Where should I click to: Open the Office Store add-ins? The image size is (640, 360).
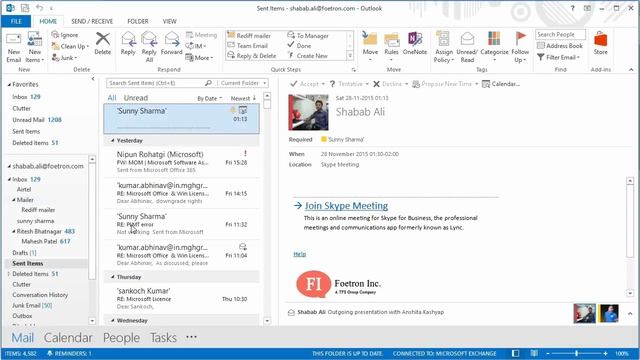[600, 44]
